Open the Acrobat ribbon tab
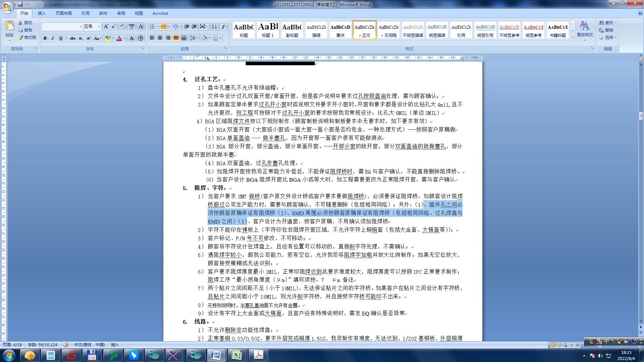 point(160,13)
